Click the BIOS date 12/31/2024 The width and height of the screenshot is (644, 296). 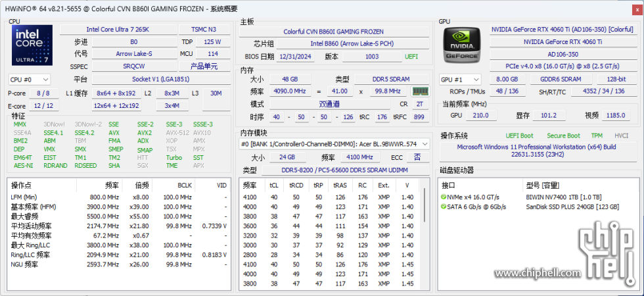(x=296, y=57)
